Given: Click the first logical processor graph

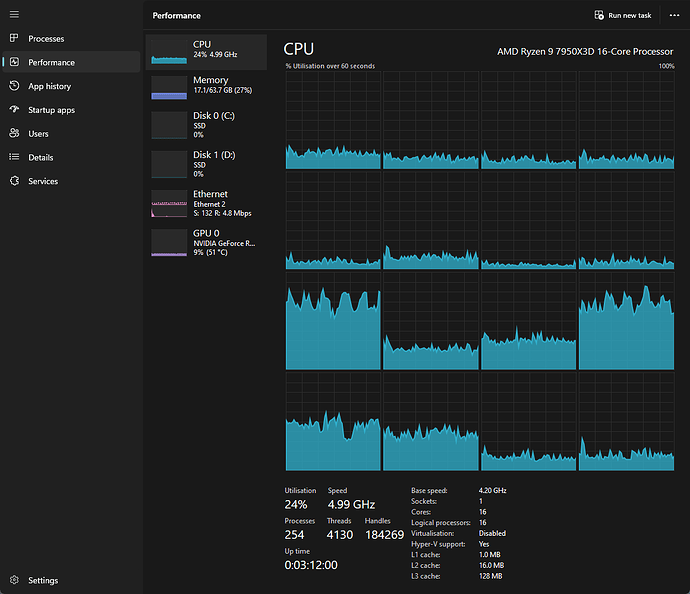Looking at the screenshot, I should [x=333, y=120].
